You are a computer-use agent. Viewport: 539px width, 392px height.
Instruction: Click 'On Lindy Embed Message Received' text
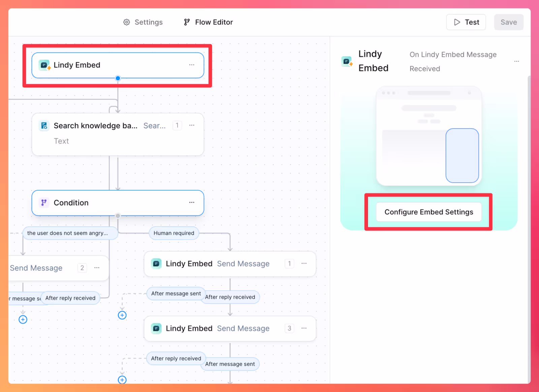[x=453, y=62]
